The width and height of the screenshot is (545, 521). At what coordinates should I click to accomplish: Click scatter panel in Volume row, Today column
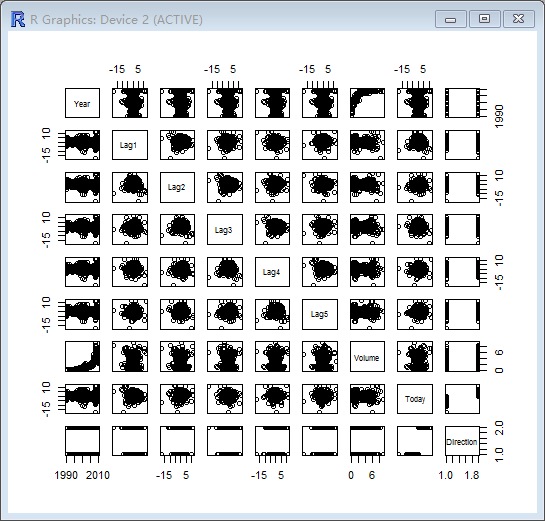[415, 357]
